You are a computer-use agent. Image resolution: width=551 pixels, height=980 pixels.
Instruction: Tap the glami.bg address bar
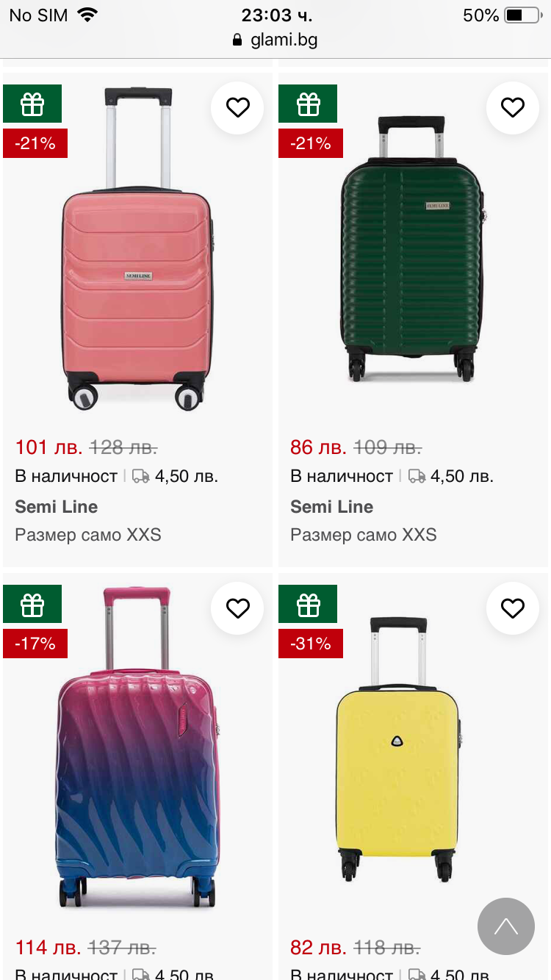click(x=275, y=40)
